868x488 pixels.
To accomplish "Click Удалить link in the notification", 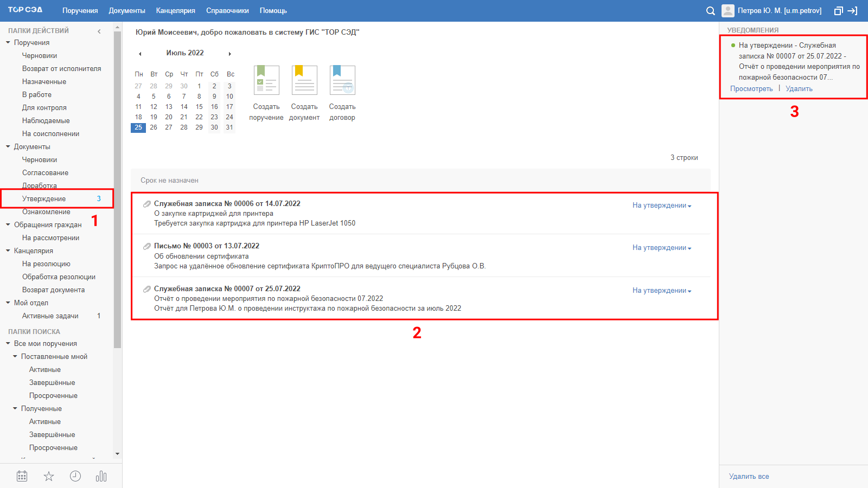I will (x=799, y=89).
